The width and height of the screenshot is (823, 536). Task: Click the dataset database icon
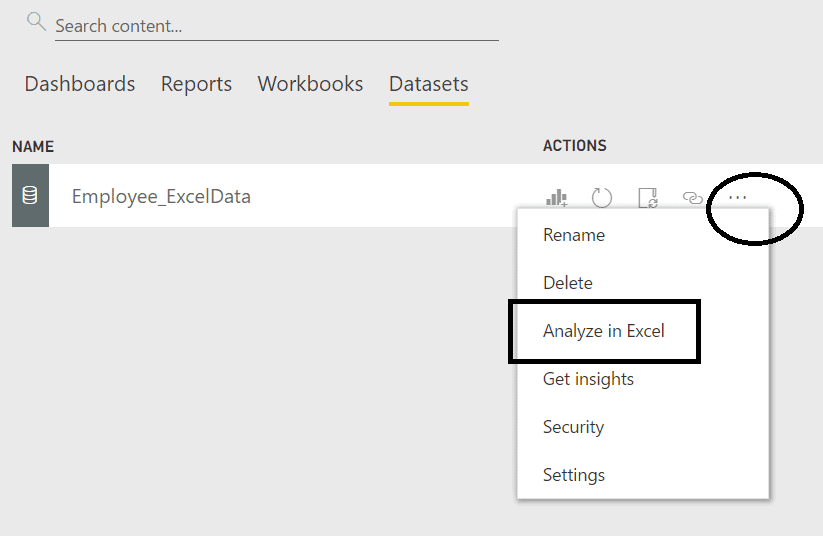pos(30,195)
